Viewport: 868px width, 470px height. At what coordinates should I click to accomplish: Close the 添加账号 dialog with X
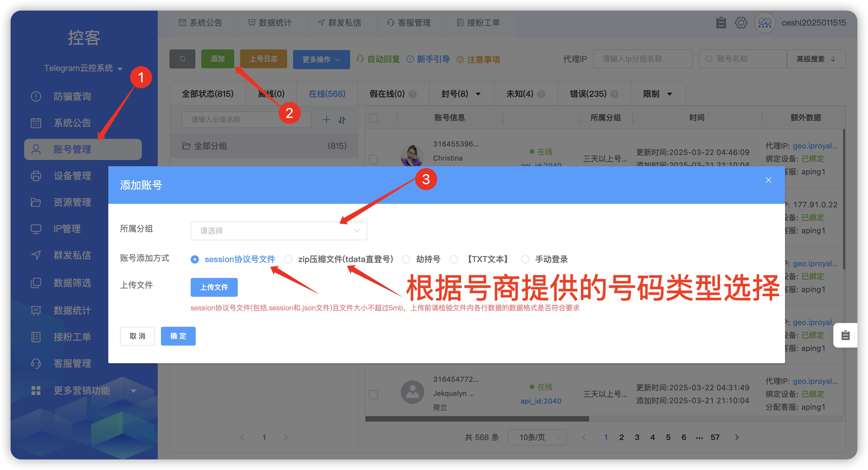pyautogui.click(x=768, y=180)
